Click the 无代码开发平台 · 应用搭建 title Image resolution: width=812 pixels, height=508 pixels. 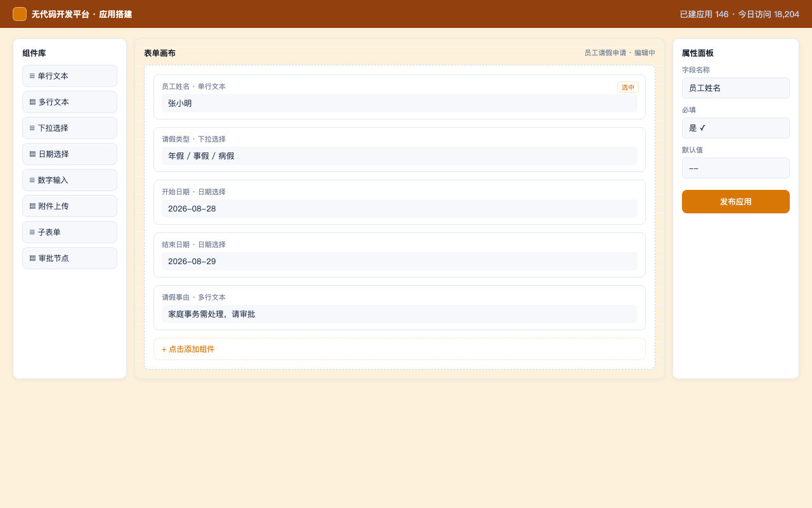[x=82, y=14]
